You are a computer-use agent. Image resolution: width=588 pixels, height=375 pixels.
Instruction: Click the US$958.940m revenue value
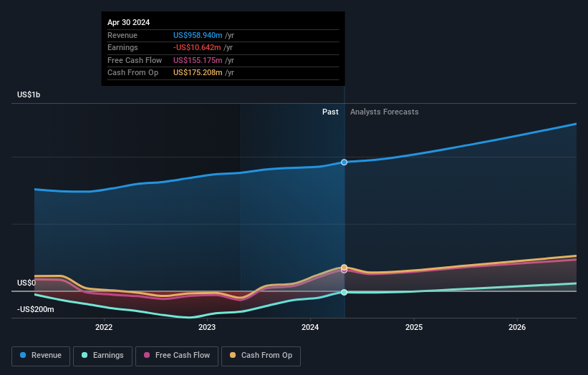coord(198,35)
